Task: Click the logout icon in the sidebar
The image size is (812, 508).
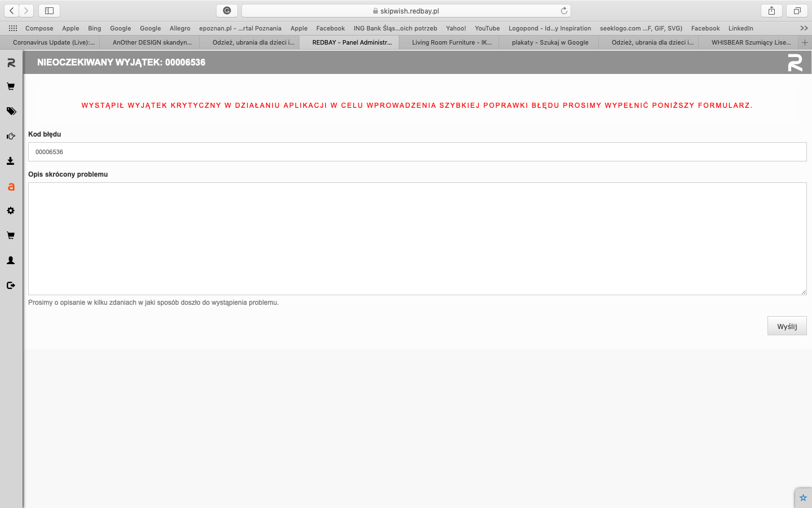Action: (11, 285)
